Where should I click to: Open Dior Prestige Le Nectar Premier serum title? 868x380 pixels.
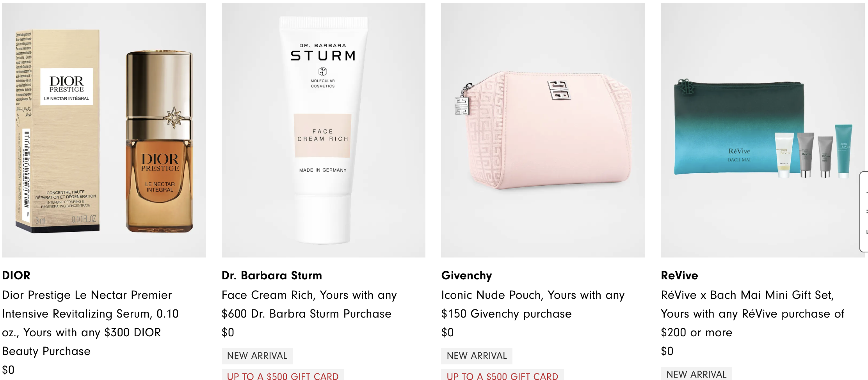[x=90, y=323]
